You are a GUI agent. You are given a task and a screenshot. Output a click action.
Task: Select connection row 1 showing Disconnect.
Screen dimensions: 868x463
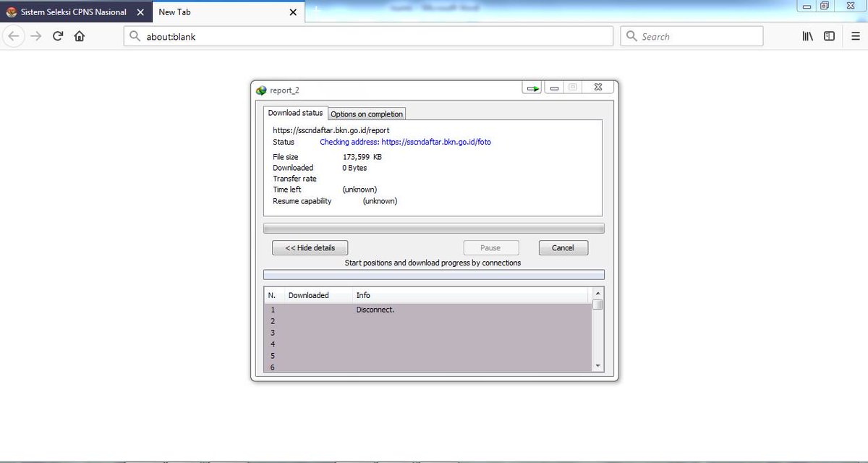(x=427, y=310)
